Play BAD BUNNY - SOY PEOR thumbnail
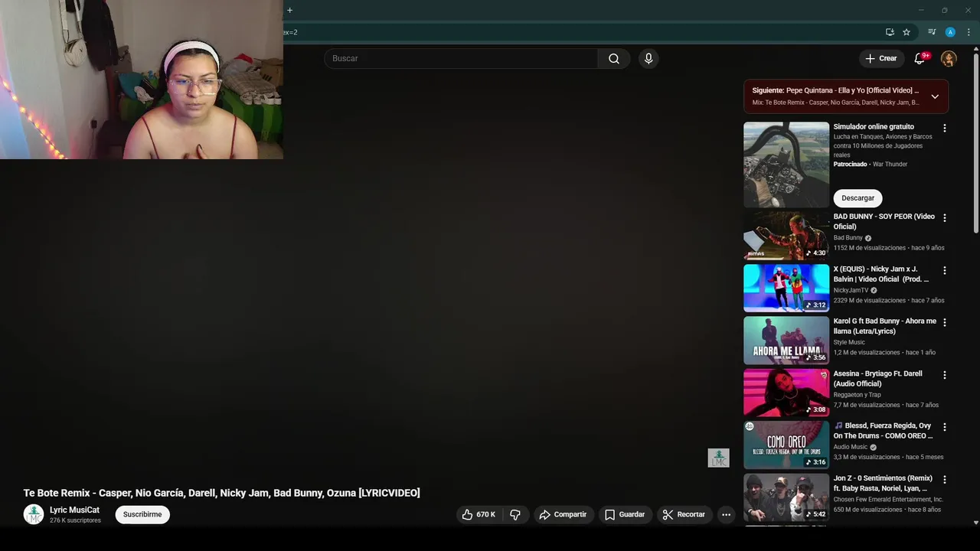Viewport: 980px width, 551px height. 786,236
